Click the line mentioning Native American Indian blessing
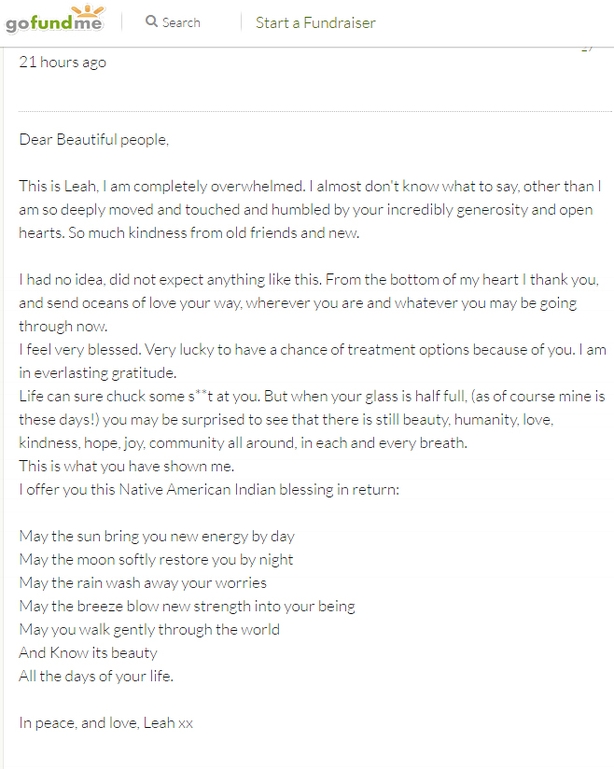Screen dimensions: 614x769 click(209, 489)
